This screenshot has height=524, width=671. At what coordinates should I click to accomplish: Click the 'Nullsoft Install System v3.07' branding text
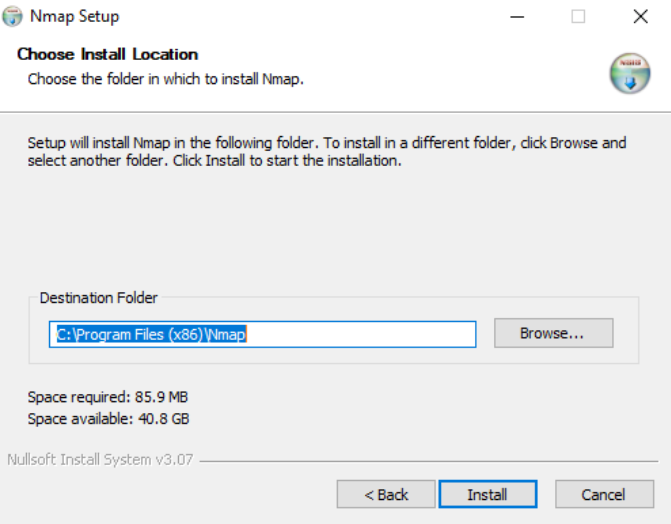[x=100, y=459]
